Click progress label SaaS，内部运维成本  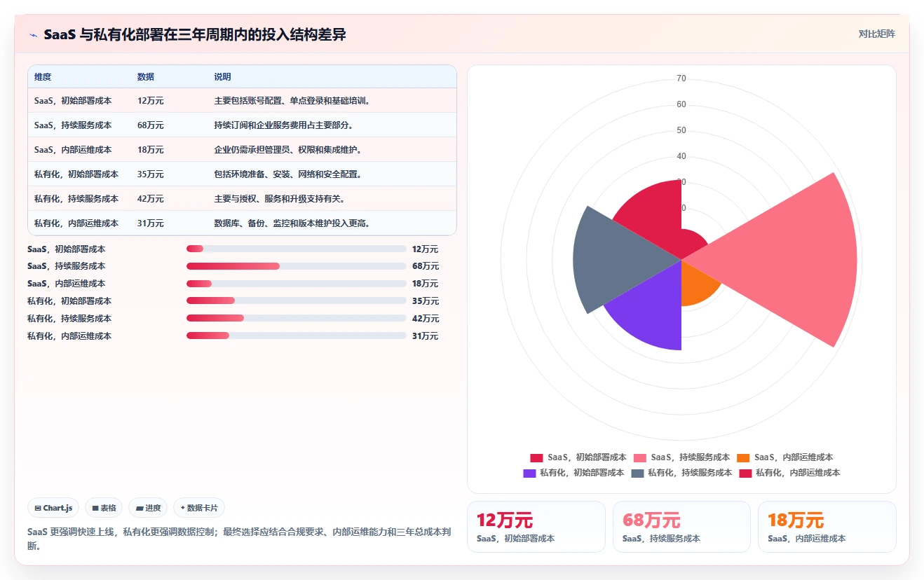pos(66,284)
